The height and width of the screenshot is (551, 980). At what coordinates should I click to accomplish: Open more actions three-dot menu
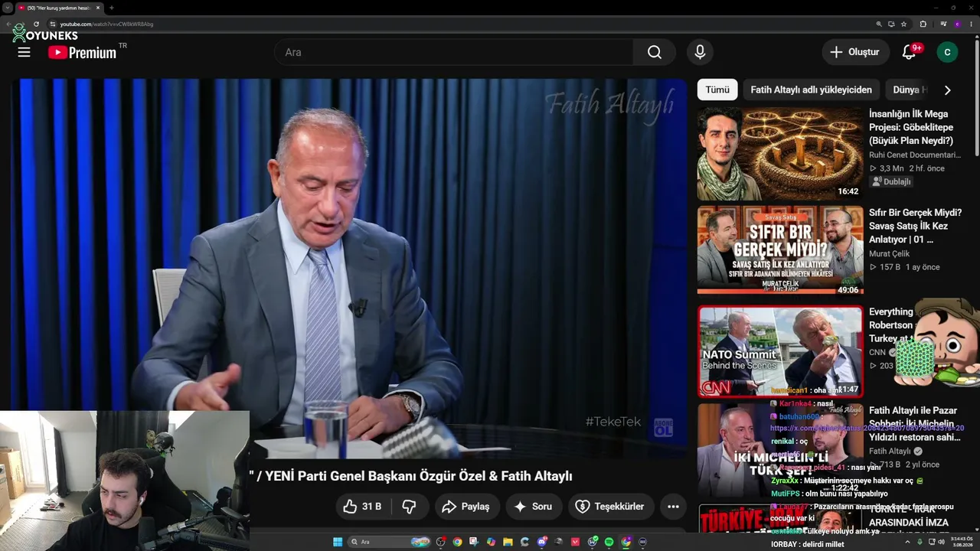click(x=673, y=507)
